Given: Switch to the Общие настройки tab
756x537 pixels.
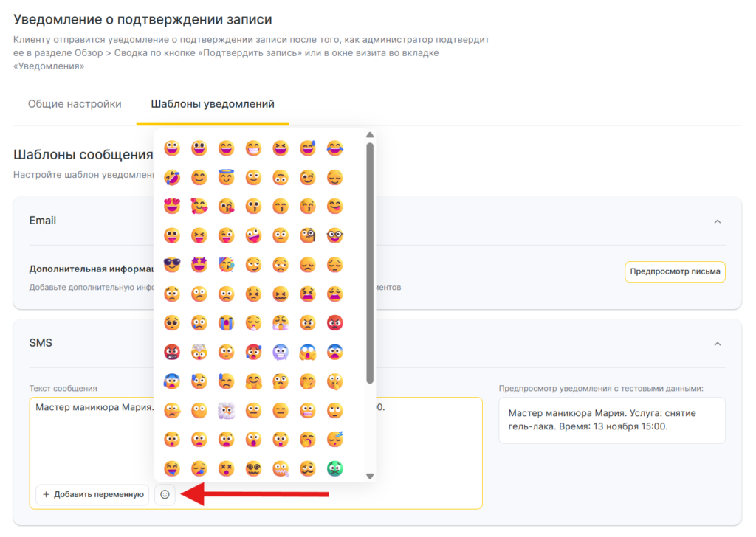Looking at the screenshot, I should 75,104.
